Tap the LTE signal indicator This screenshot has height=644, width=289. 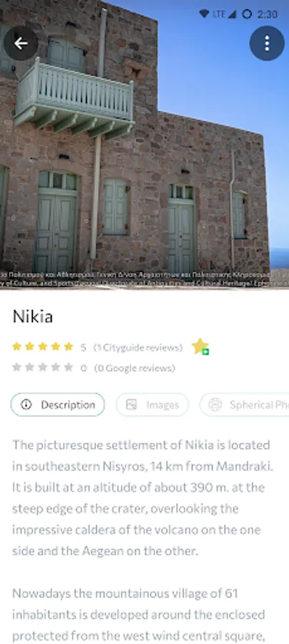click(225, 14)
